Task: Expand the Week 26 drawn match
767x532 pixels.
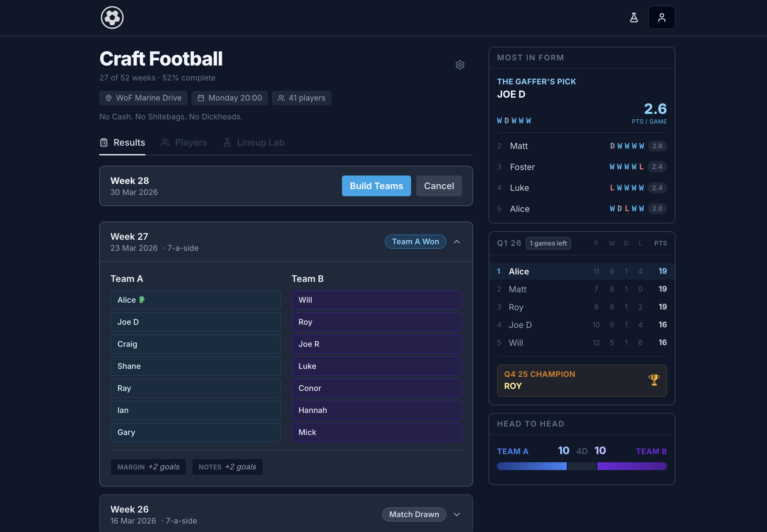Action: [457, 514]
